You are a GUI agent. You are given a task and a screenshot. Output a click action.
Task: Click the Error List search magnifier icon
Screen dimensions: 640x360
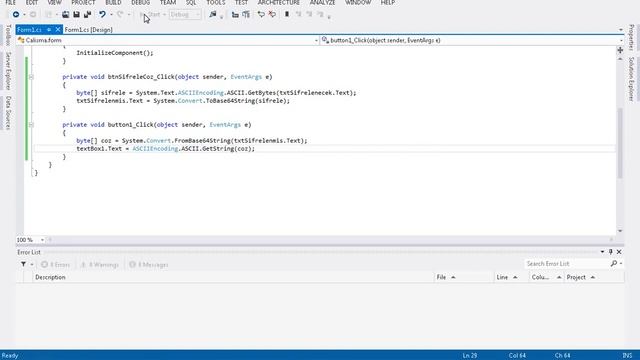614,264
